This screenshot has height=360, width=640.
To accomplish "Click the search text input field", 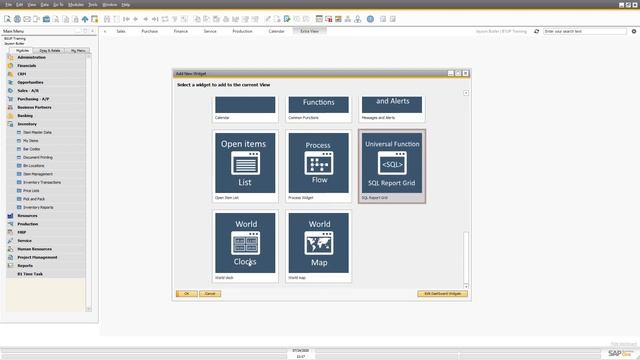I will pos(584,31).
